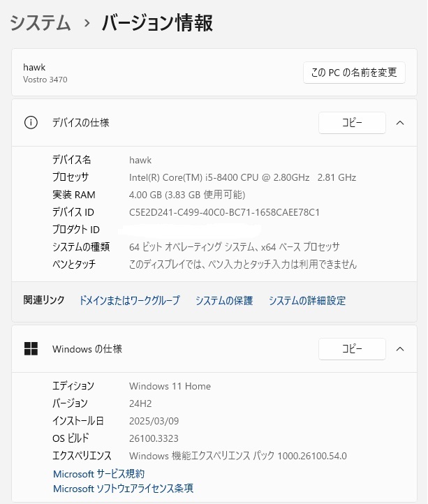Click the バージョン情報 page heading
The height and width of the screenshot is (504, 428).
(157, 23)
